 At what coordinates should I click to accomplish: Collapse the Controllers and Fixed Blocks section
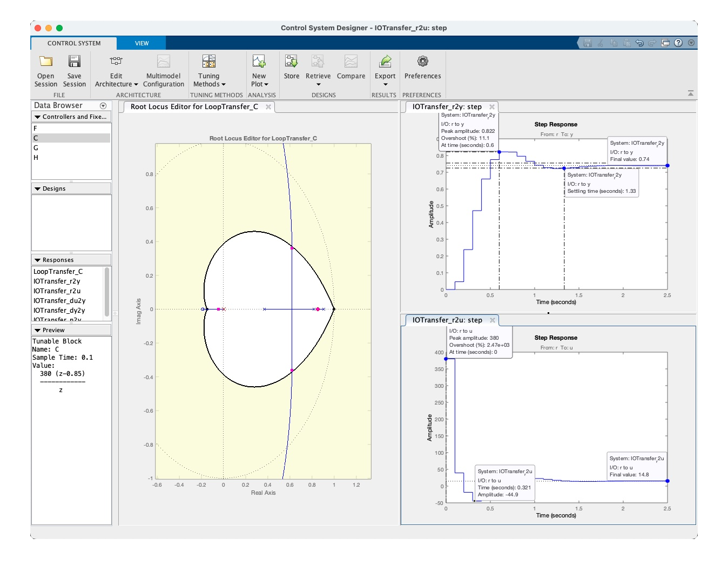point(37,117)
